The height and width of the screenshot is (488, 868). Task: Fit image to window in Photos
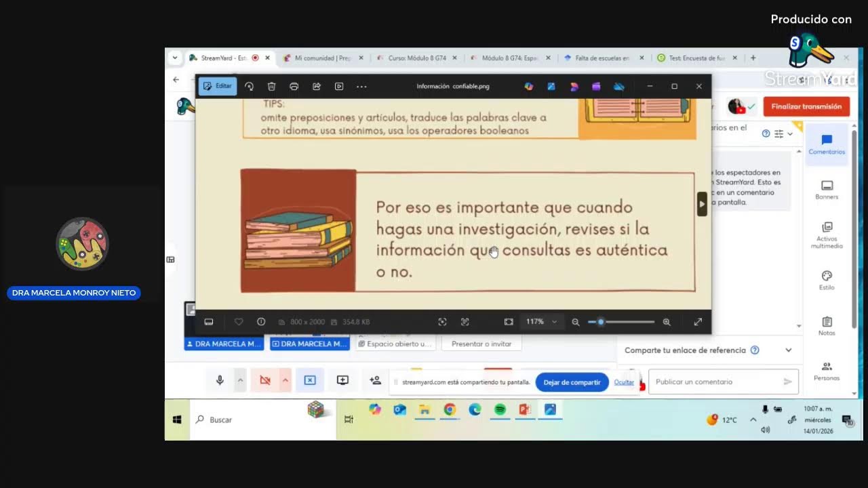(x=509, y=322)
